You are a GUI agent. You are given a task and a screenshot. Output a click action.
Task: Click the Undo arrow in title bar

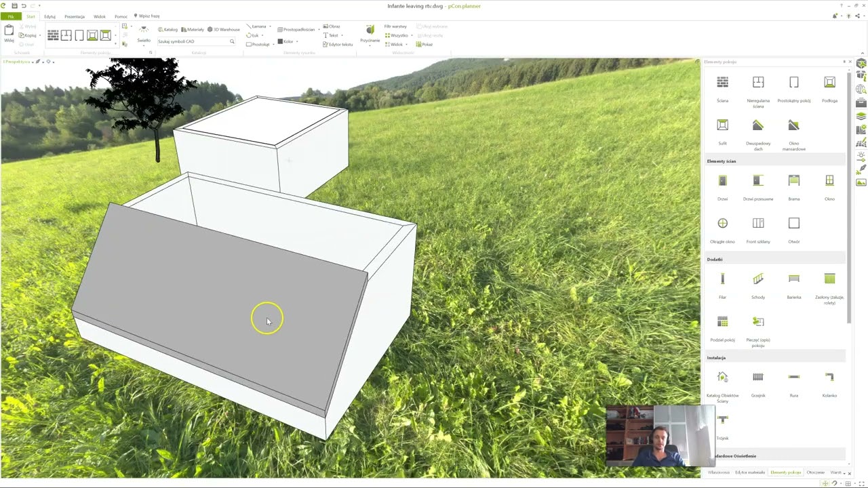pos(23,5)
